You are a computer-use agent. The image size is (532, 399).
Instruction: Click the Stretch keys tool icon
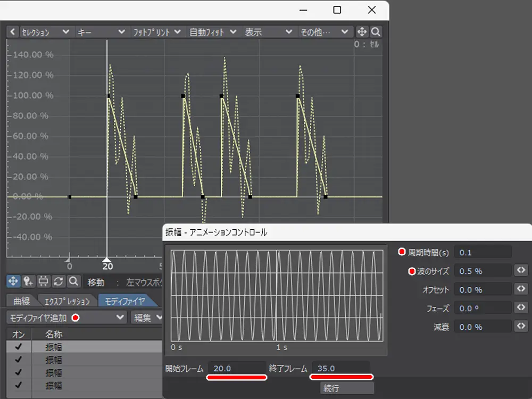(44, 281)
